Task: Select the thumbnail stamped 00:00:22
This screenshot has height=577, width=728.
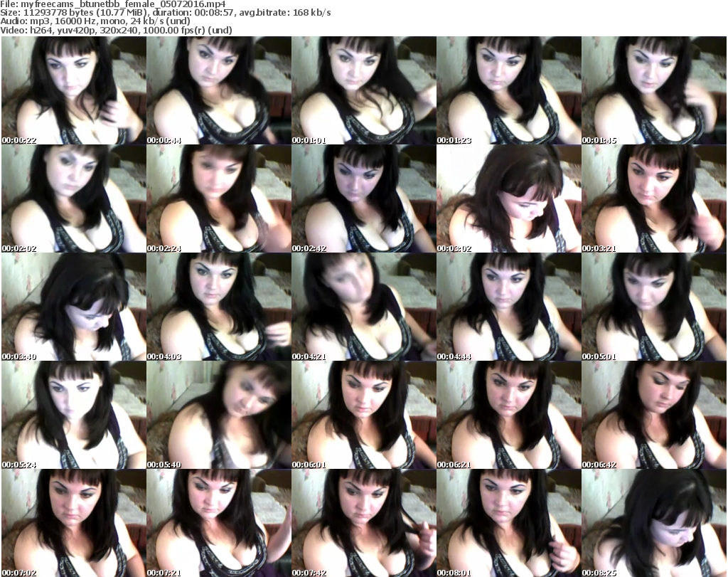Action: pyautogui.click(x=74, y=90)
